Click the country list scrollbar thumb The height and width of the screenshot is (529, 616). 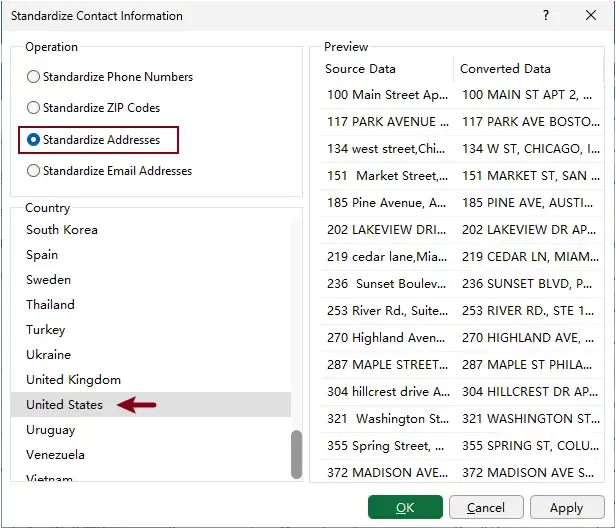point(297,455)
